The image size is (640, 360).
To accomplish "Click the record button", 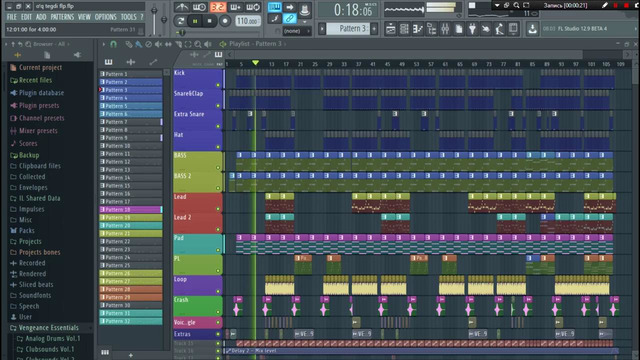I will (224, 21).
